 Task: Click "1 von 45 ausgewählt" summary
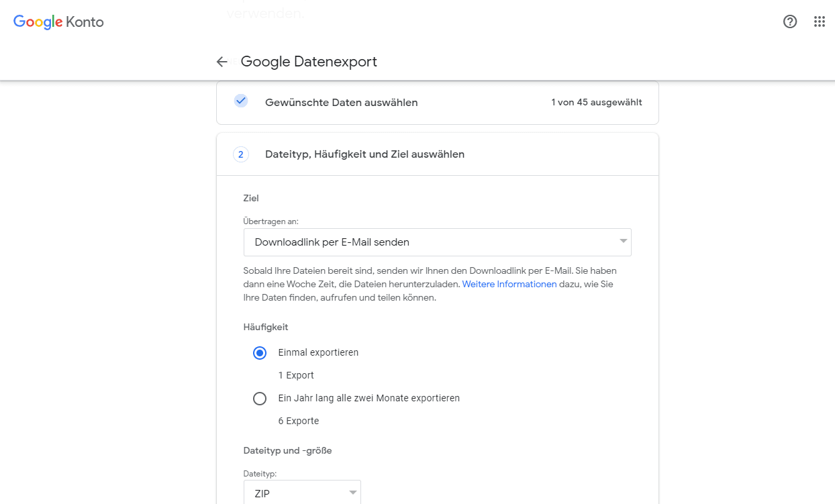click(596, 103)
